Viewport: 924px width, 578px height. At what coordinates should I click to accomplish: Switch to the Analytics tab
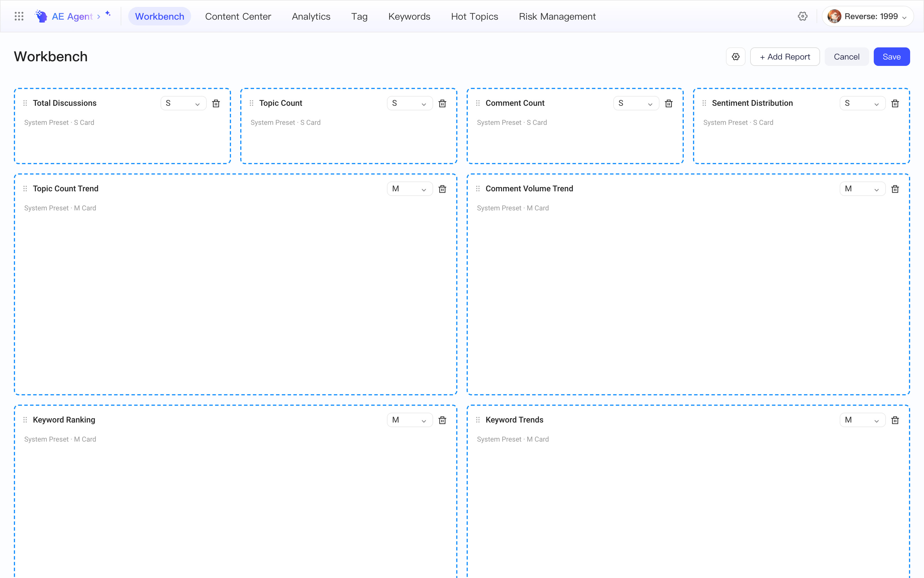[311, 16]
